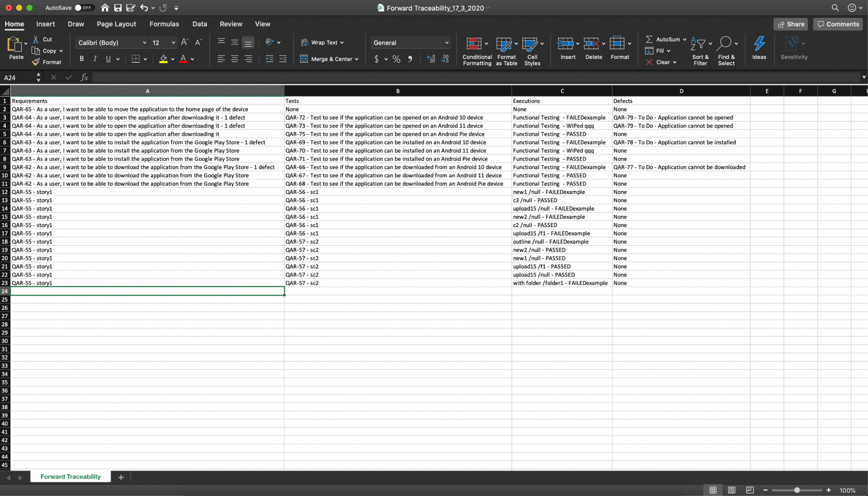Screen dimensions: 868x496
Task: Click the Share button
Action: click(x=790, y=24)
